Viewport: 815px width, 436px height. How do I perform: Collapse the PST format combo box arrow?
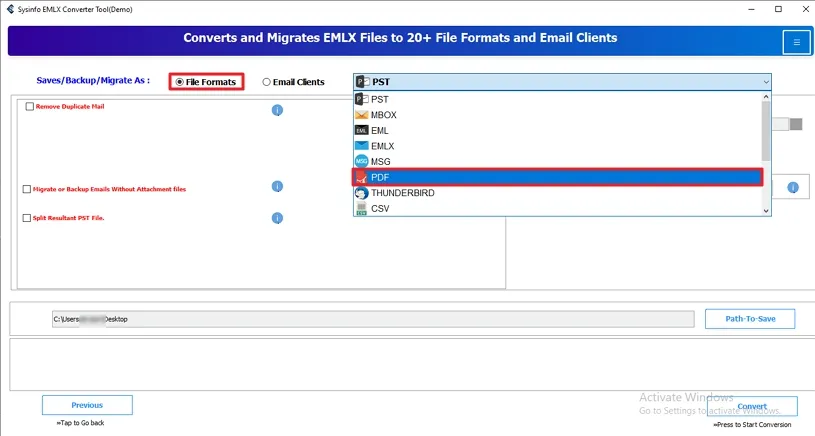click(x=766, y=82)
